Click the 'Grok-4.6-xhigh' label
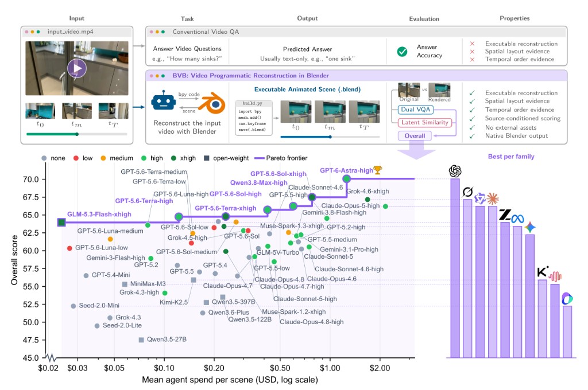Viewport: 588px width, 390px height. (x=367, y=191)
